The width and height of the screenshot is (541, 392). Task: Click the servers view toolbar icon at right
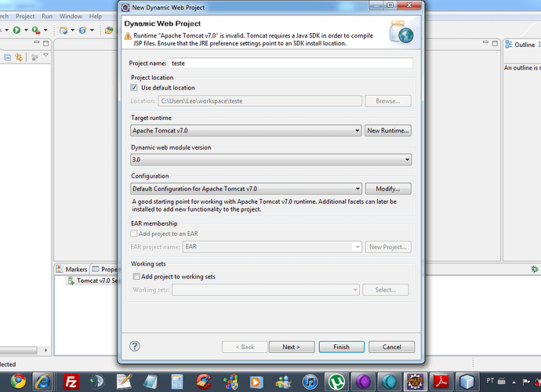tap(535, 269)
